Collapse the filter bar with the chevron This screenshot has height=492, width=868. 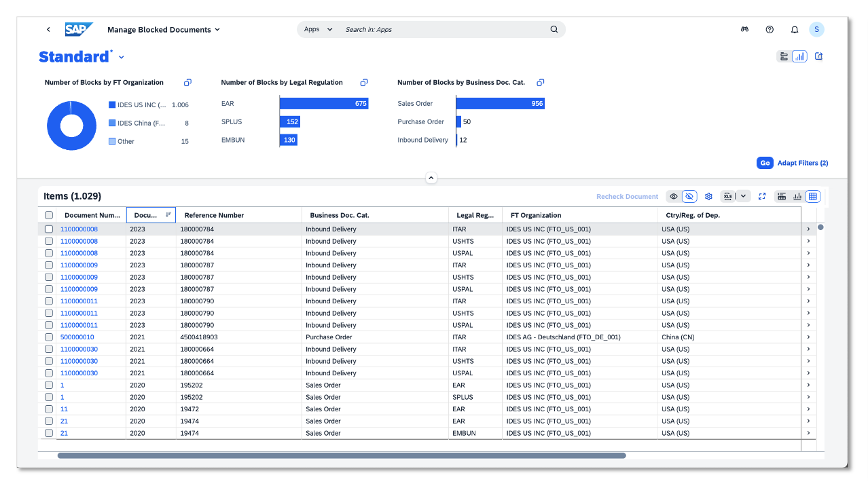coord(431,177)
